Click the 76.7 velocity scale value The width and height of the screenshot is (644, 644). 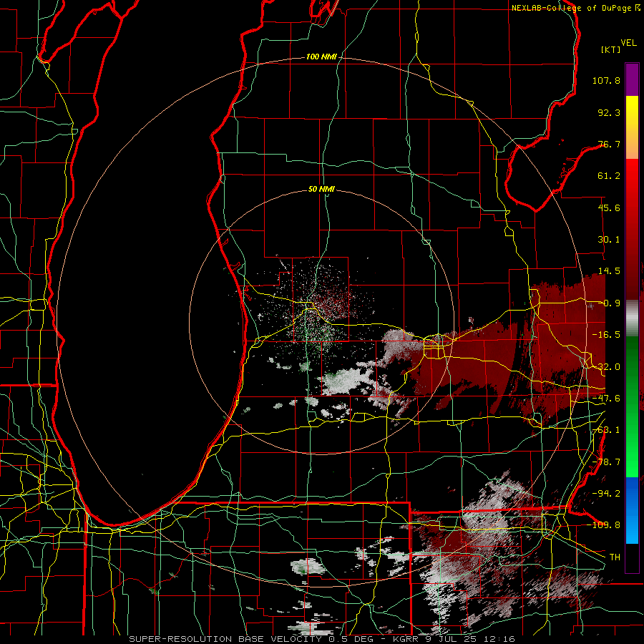click(609, 144)
